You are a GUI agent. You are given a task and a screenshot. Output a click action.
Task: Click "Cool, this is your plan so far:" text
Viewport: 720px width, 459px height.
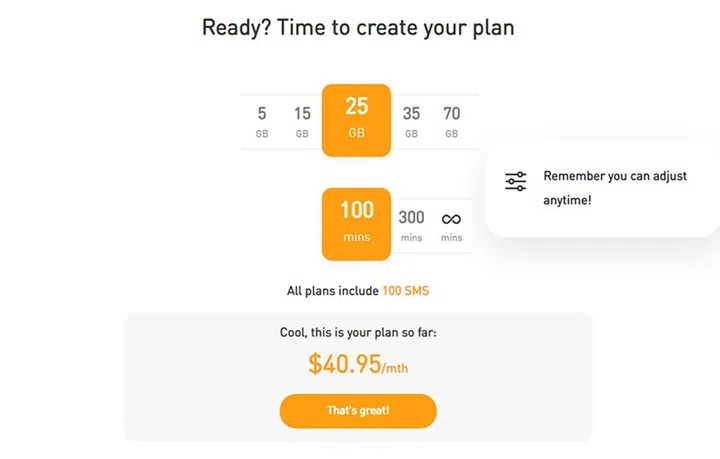click(x=358, y=333)
